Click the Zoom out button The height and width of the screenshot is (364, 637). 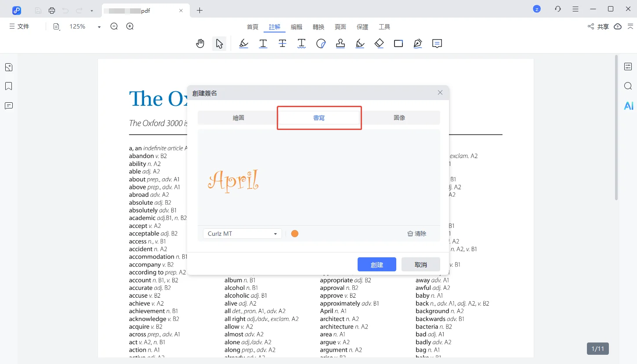[x=114, y=26]
